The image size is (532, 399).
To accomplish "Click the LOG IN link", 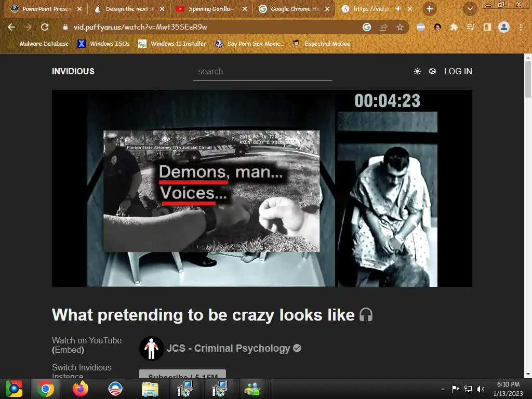I will pyautogui.click(x=458, y=71).
